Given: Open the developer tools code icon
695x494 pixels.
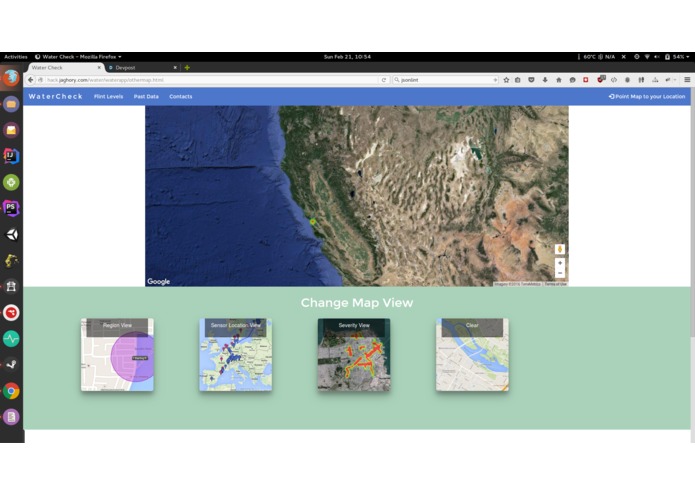Looking at the screenshot, I should (614, 80).
